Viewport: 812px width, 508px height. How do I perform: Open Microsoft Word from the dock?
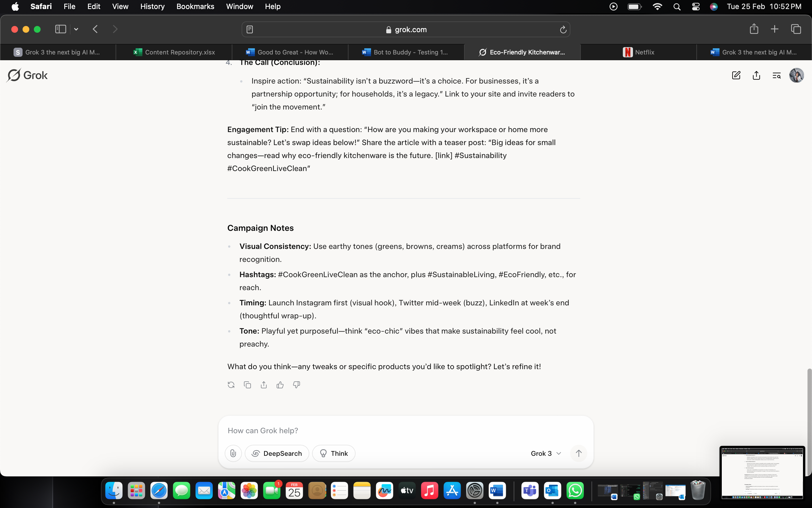pos(497,491)
